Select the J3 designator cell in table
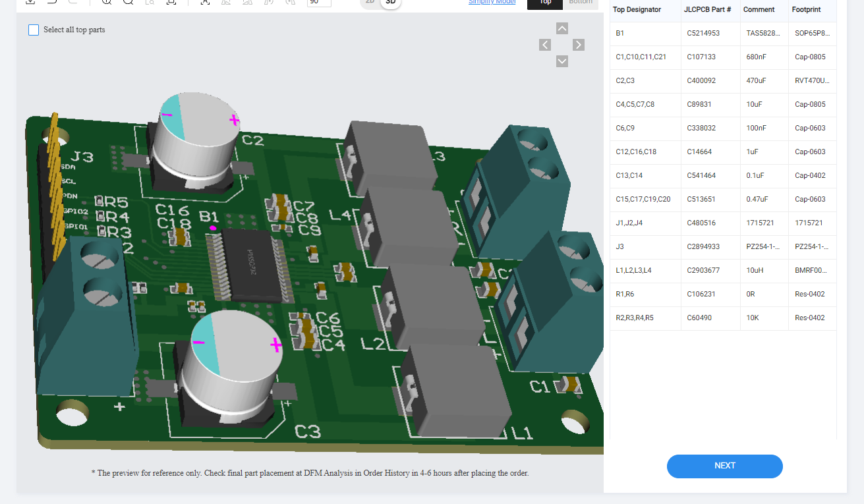The image size is (864, 504). click(x=645, y=246)
